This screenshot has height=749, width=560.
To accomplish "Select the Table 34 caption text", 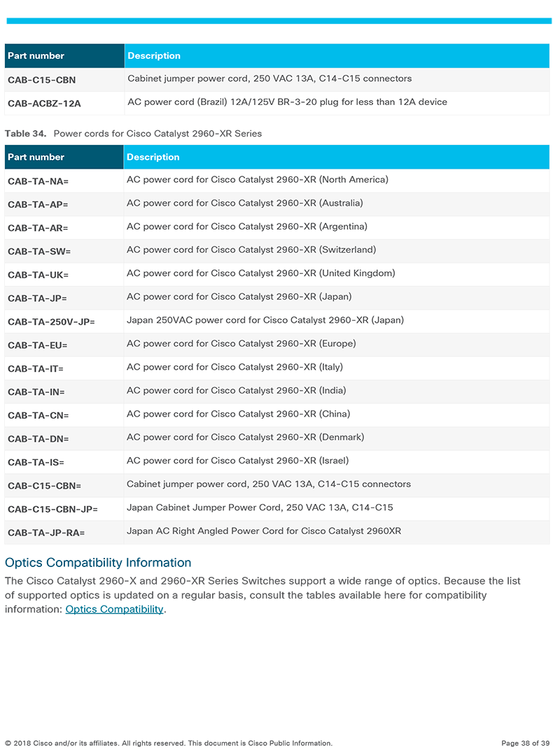I will 133,133.
